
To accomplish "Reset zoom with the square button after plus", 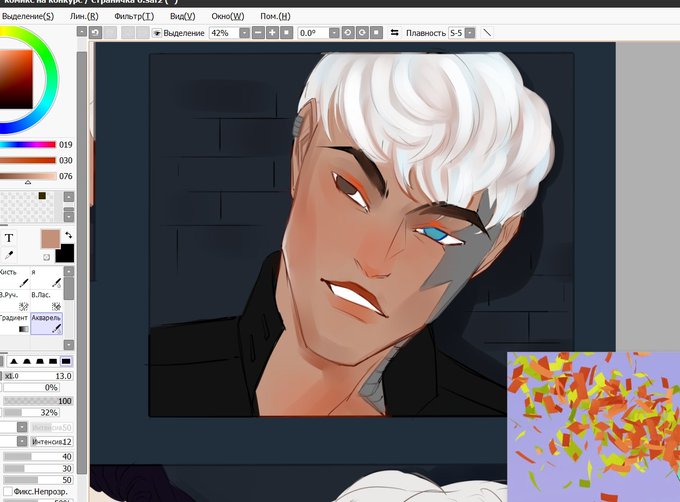I will click(287, 33).
